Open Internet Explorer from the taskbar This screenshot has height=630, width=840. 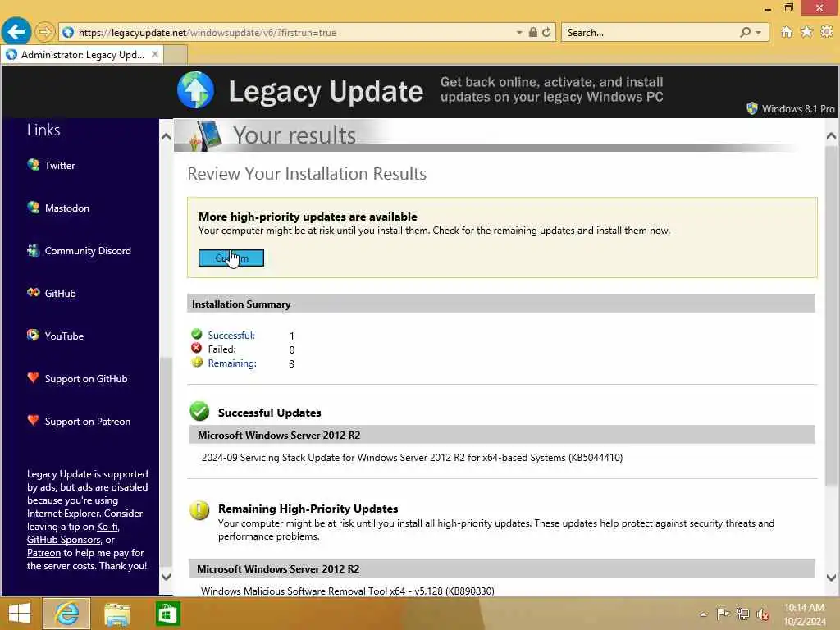[66, 614]
